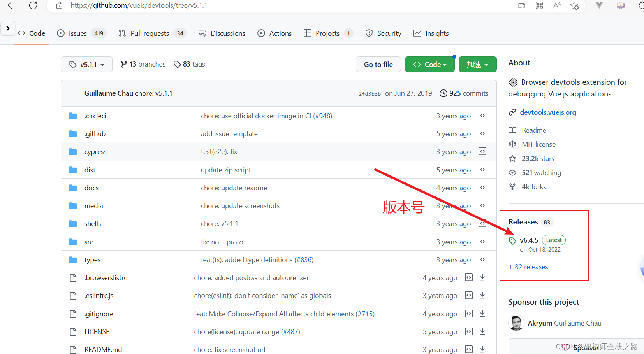Open the LICENSE file
The height and width of the screenshot is (354, 644).
pyautogui.click(x=97, y=332)
